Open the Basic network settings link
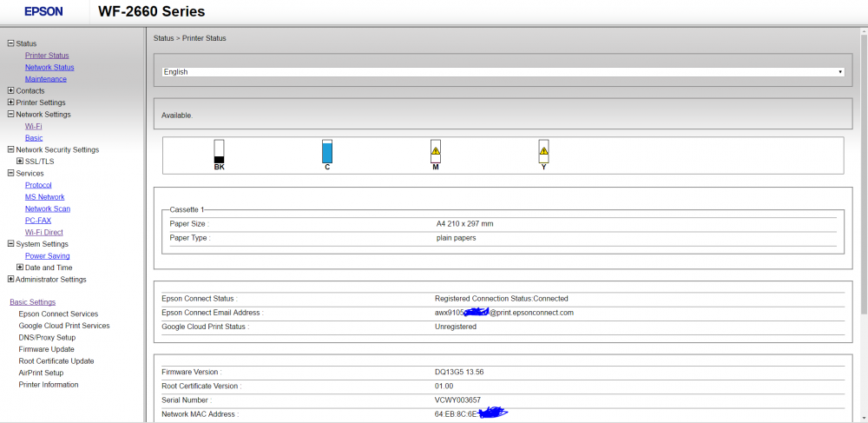This screenshot has height=423, width=868. tap(34, 138)
